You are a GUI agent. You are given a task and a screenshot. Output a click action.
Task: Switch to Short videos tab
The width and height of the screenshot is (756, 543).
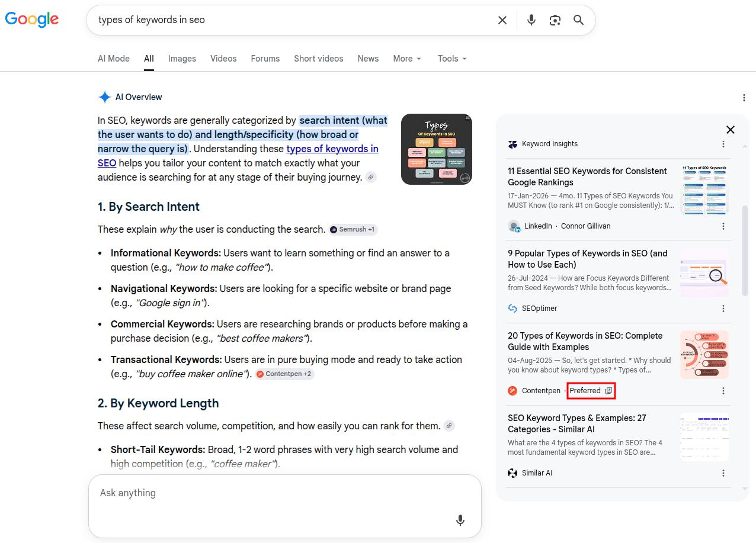pyautogui.click(x=319, y=59)
